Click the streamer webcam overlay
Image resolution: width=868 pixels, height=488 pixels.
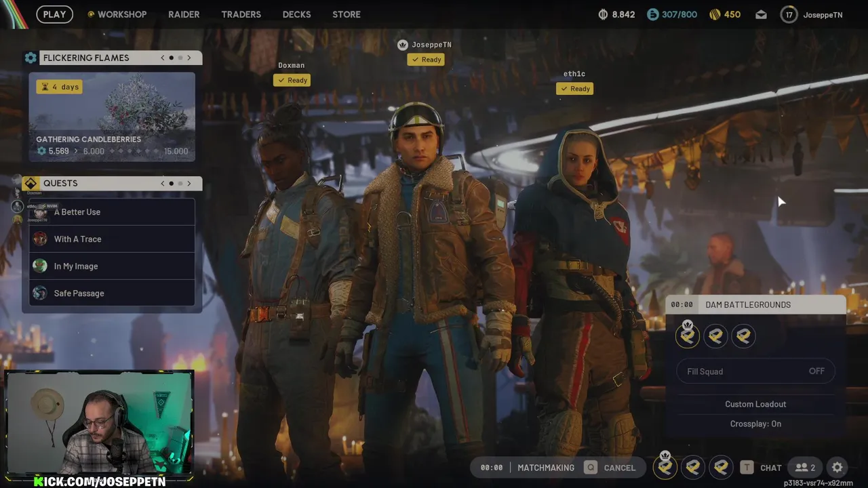pyautogui.click(x=99, y=424)
